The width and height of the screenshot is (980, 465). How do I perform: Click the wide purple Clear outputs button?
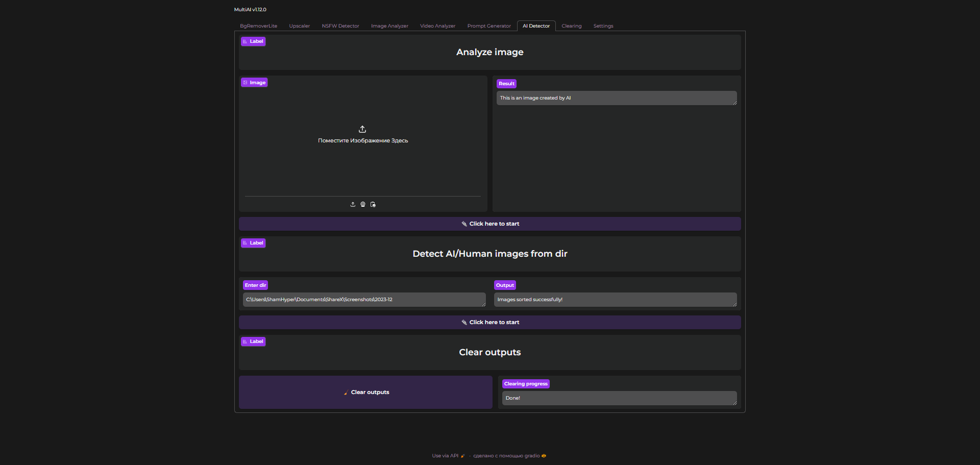(365, 393)
